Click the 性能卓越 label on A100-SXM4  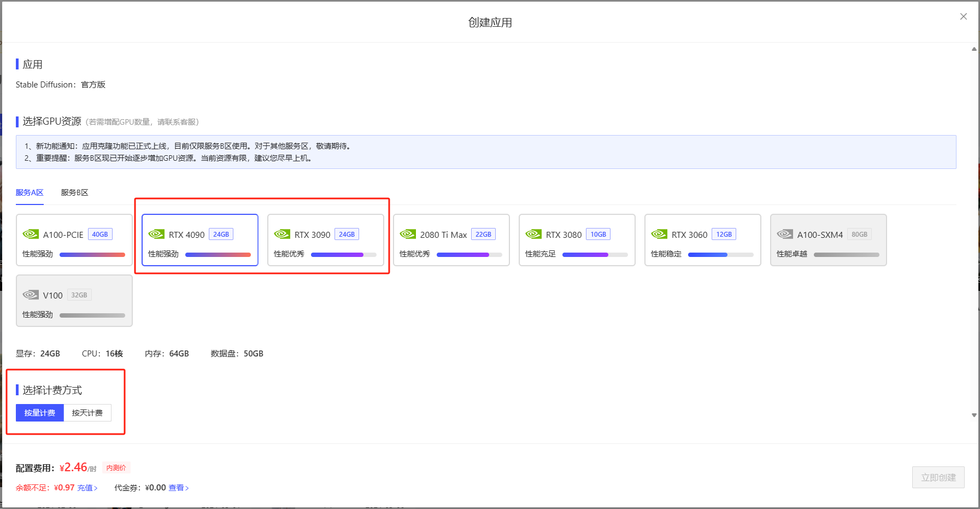[792, 254]
